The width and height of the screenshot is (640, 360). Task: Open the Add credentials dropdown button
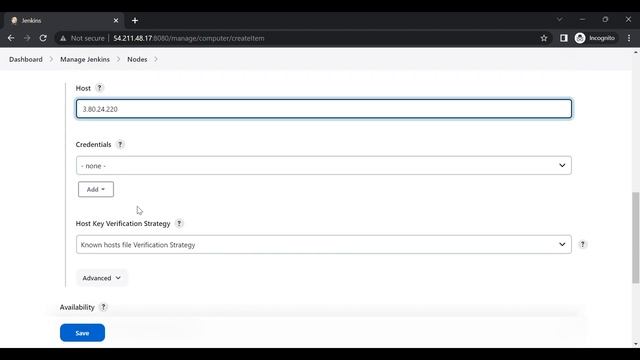point(96,189)
